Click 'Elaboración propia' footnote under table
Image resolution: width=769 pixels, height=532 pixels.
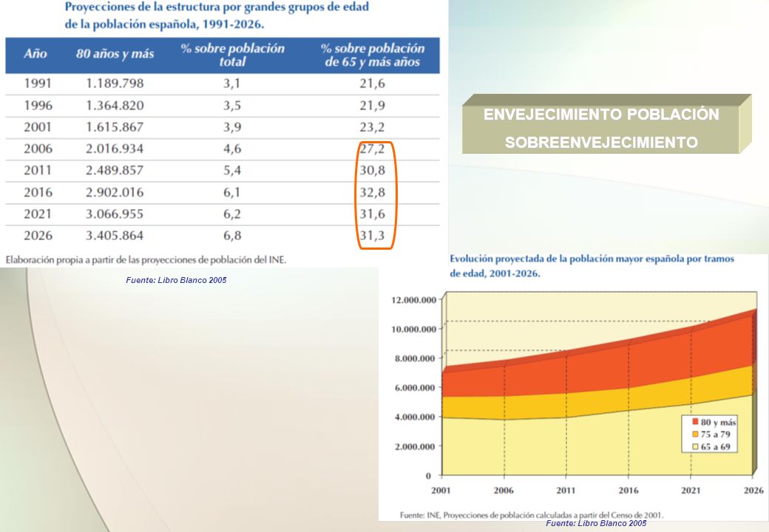click(x=146, y=259)
